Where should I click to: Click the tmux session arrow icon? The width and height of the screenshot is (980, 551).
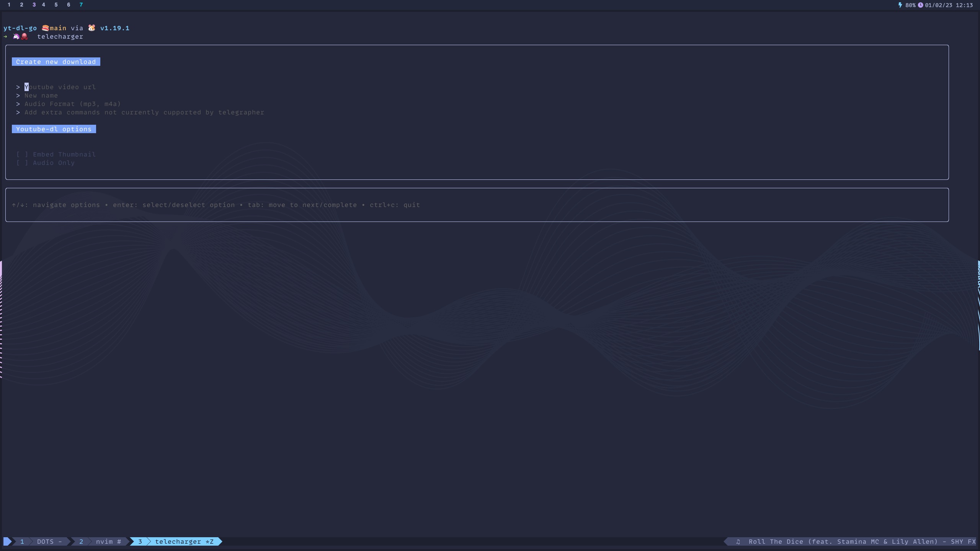(x=7, y=541)
